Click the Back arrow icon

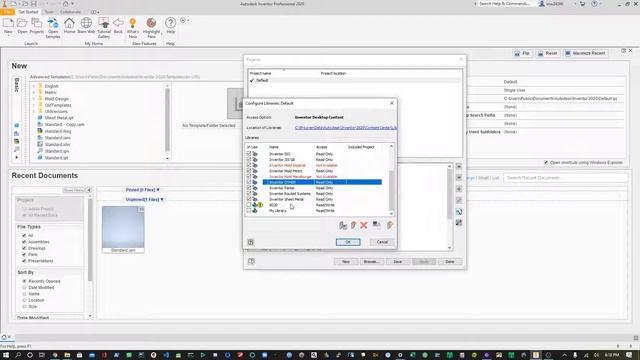(118, 23)
